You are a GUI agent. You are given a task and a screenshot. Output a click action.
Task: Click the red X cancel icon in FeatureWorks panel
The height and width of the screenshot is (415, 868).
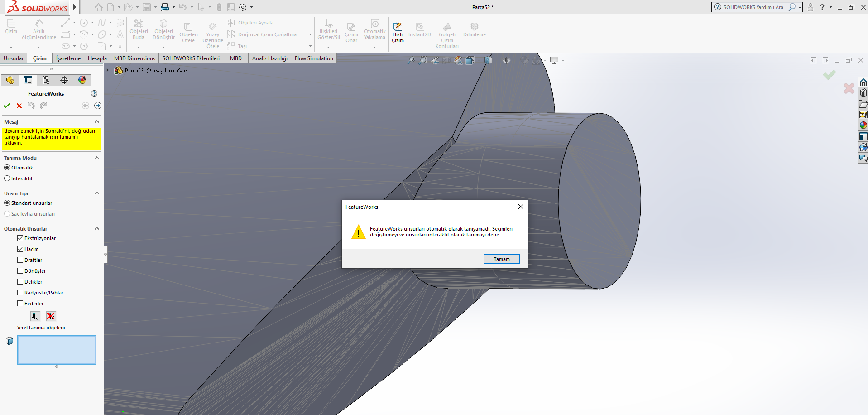[x=19, y=106]
